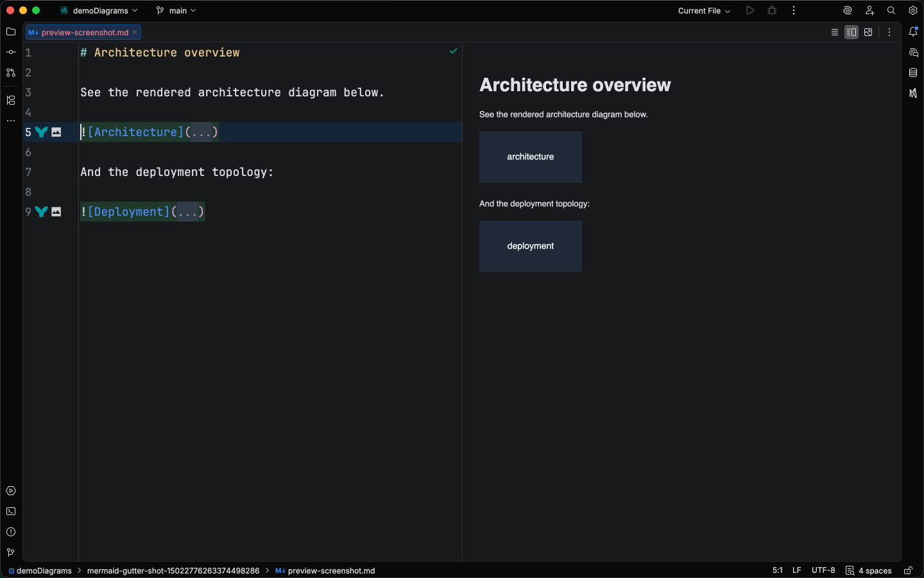This screenshot has width=924, height=578.
Task: Open the demoDiagrams project dropdown
Action: point(99,10)
